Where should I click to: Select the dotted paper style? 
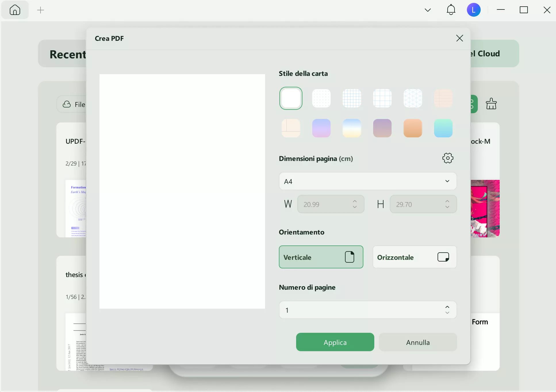pos(321,98)
